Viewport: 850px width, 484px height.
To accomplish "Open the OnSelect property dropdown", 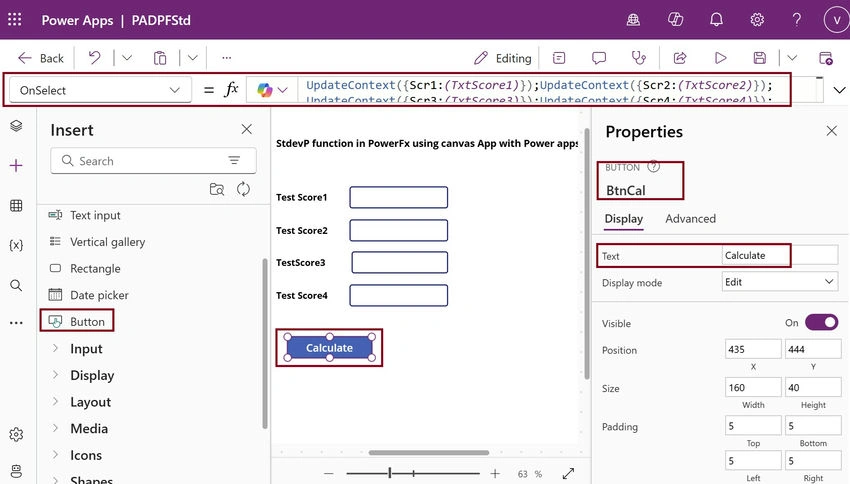I will pos(100,90).
